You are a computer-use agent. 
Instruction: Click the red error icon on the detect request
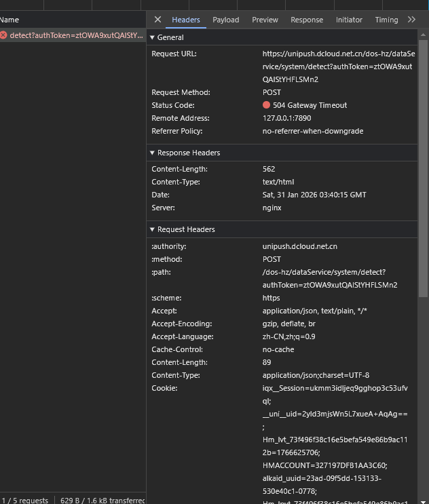(x=4, y=35)
